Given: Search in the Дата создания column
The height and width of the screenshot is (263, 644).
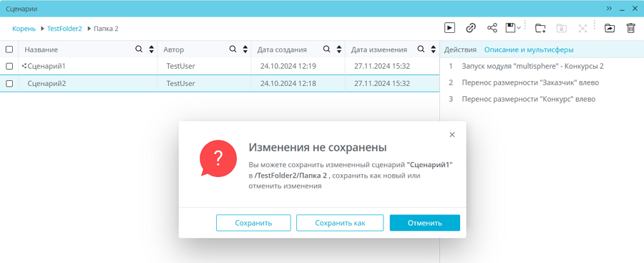Looking at the screenshot, I should 327,49.
